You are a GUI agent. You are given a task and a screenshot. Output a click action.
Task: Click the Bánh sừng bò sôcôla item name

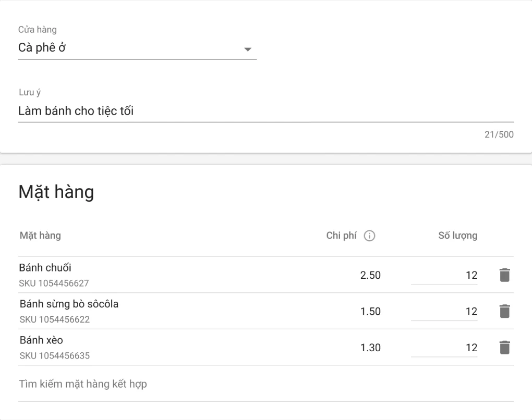tap(69, 304)
